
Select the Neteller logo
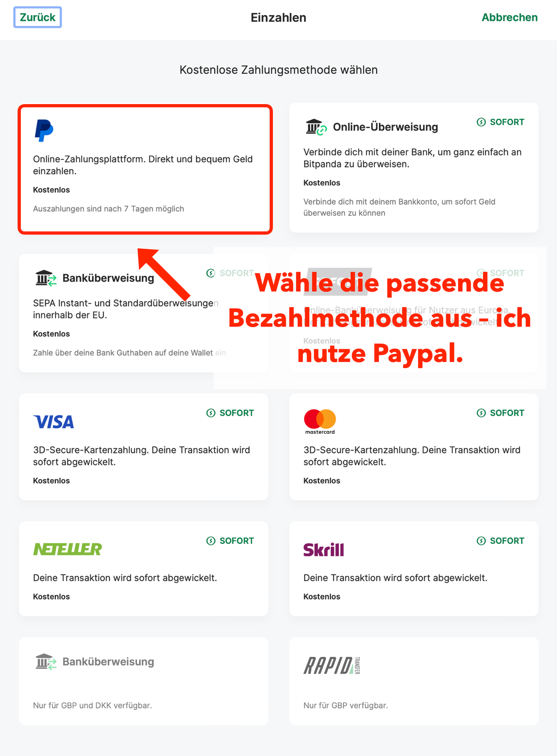(x=67, y=549)
